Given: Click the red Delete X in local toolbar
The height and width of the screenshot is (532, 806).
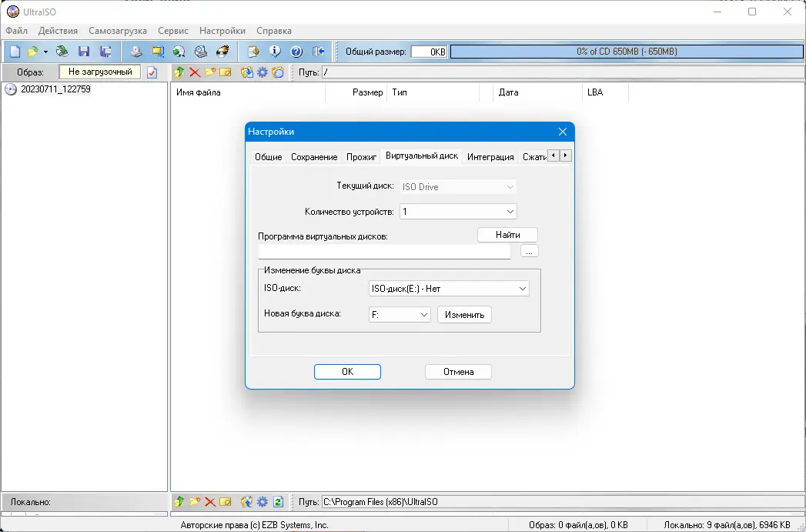Looking at the screenshot, I should (x=210, y=502).
